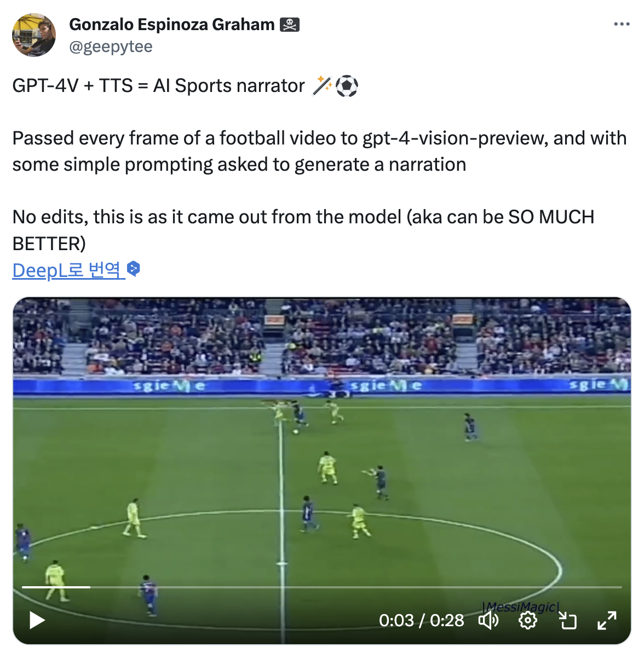Screen dimensions: 644x659
Task: Click the magic wand emoji in the tweet
Action: pos(323,86)
